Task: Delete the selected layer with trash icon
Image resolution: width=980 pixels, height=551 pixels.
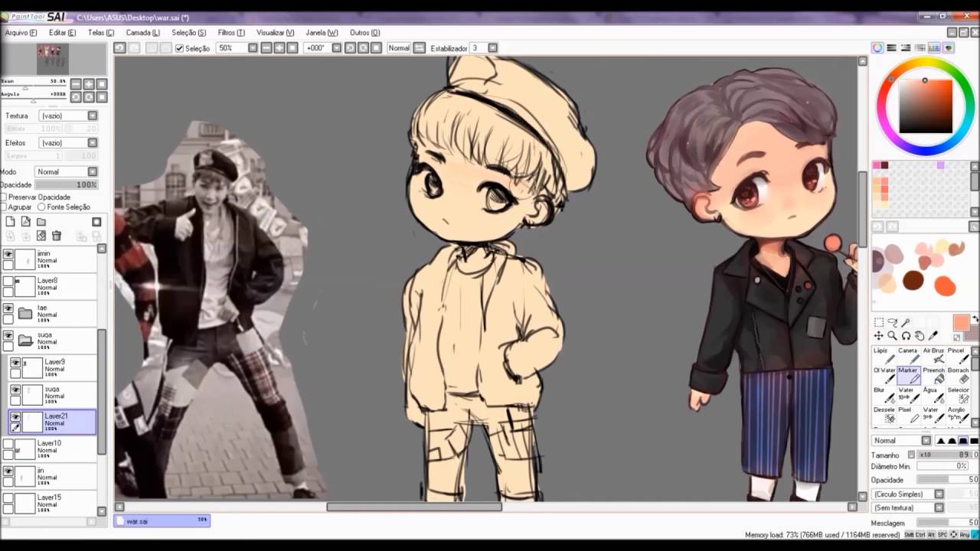Action: (57, 236)
